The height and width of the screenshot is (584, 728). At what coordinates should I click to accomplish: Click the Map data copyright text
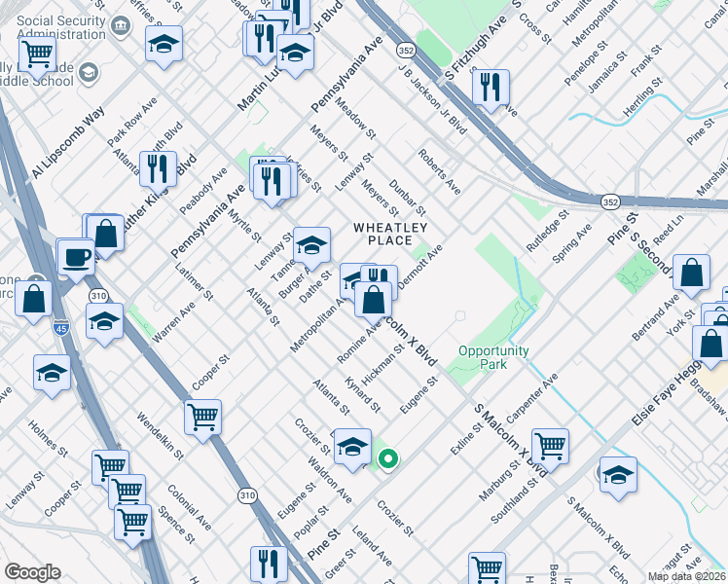[687, 577]
